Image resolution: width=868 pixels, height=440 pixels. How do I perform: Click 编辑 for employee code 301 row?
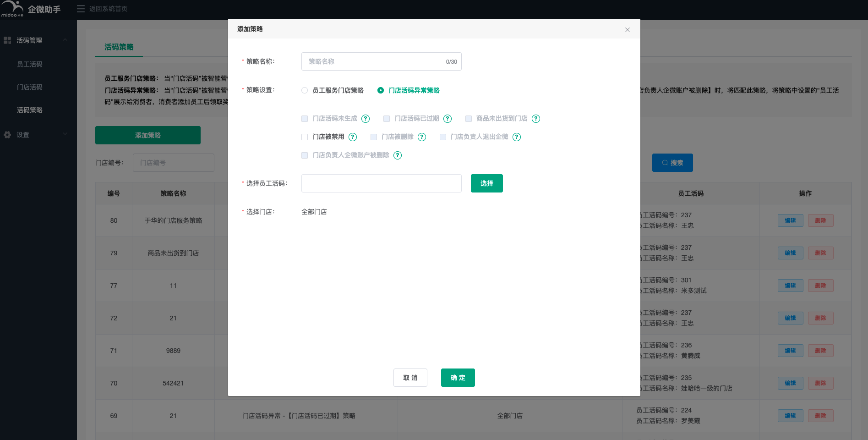[791, 286]
